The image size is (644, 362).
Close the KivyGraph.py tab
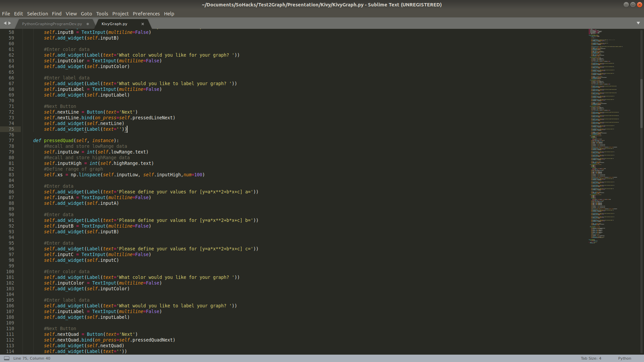click(143, 24)
